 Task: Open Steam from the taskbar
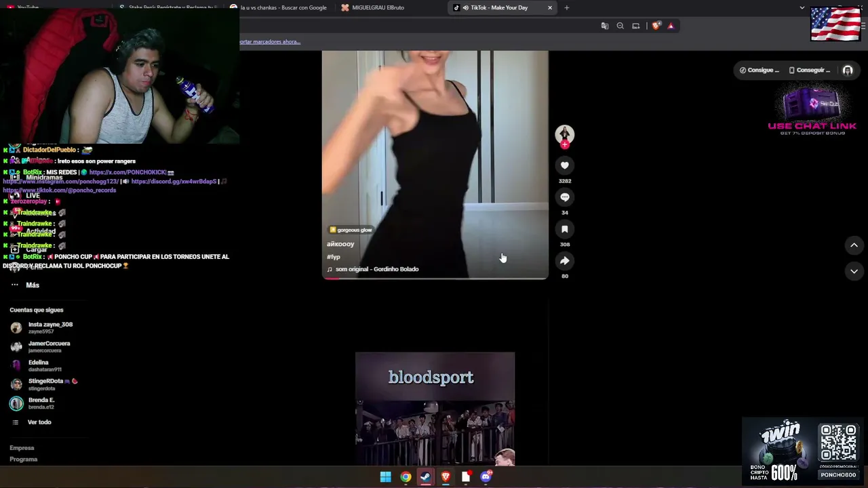point(425,477)
